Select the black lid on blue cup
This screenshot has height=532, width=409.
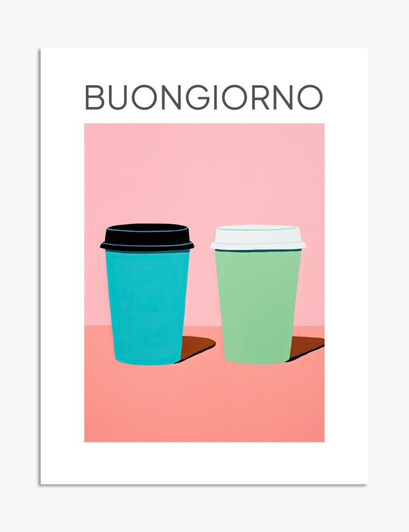point(147,238)
